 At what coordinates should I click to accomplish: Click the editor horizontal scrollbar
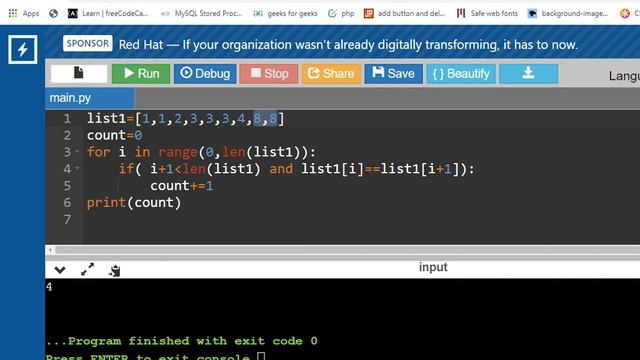(x=347, y=249)
